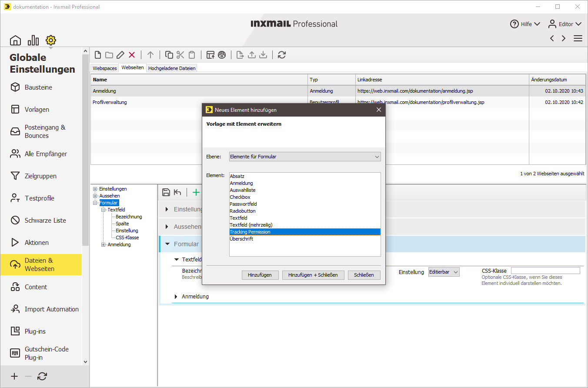Open Bausteine in the sidebar
The image size is (588, 388).
coord(41,87)
